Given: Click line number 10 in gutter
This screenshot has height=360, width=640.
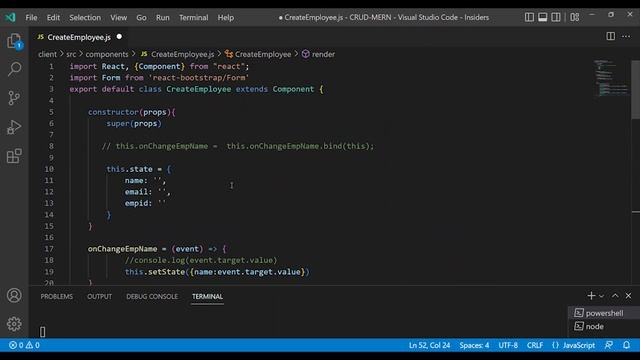Looking at the screenshot, I should [x=49, y=169].
